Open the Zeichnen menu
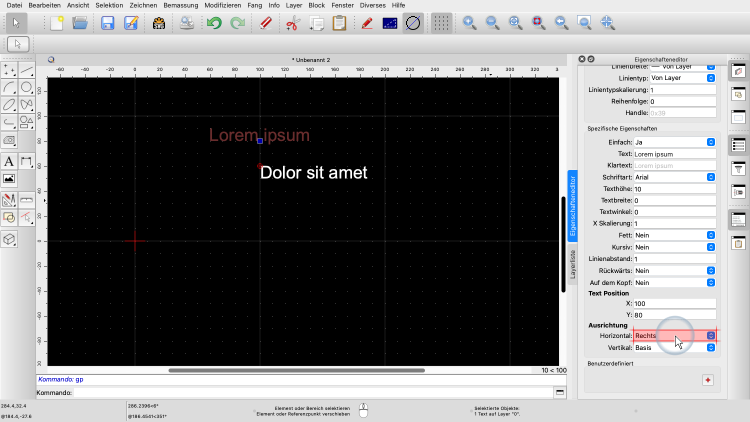Image resolution: width=750 pixels, height=422 pixels. (144, 5)
